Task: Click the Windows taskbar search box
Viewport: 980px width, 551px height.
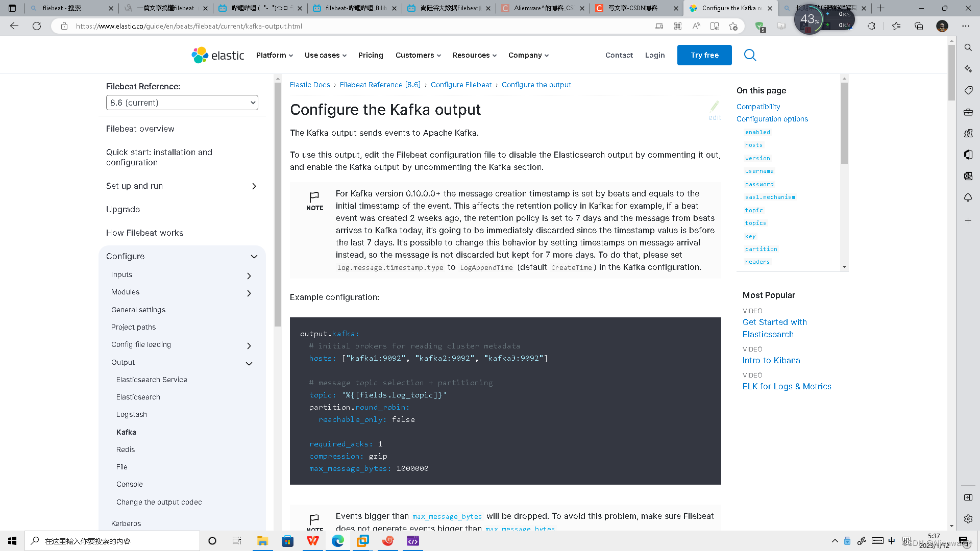Action: tap(112, 541)
